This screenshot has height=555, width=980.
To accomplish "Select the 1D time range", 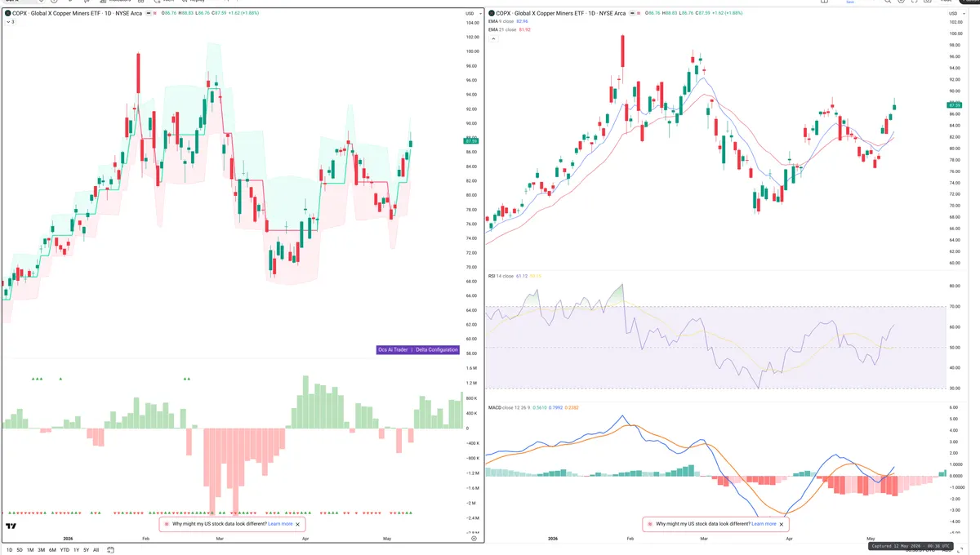I will (10, 550).
